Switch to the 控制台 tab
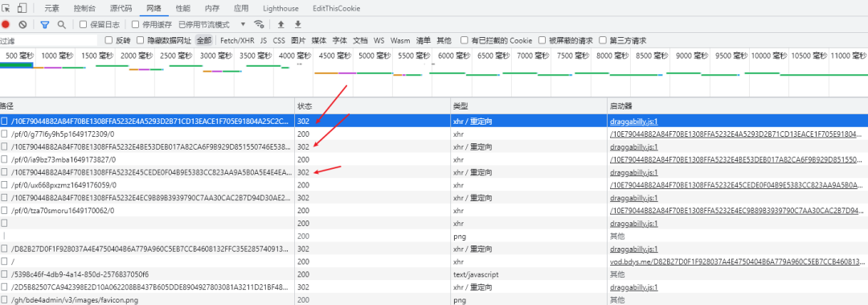Screen dimensions: 868x305 click(84, 8)
